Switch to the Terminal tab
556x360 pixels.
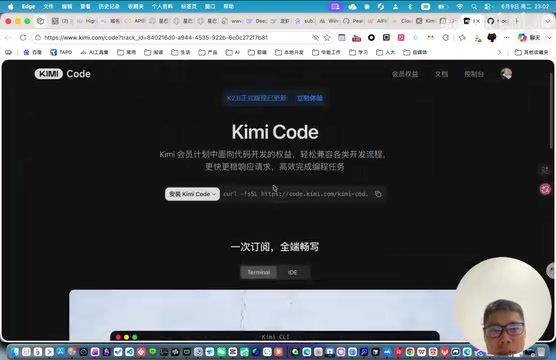point(258,272)
